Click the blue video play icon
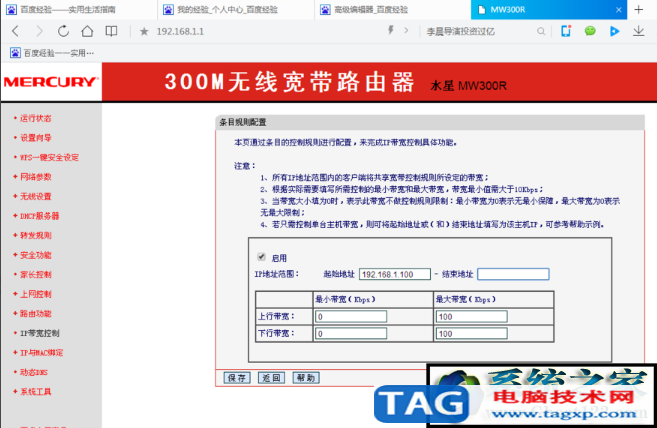Image resolution: width=657 pixels, height=428 pixels. pyautogui.click(x=614, y=31)
